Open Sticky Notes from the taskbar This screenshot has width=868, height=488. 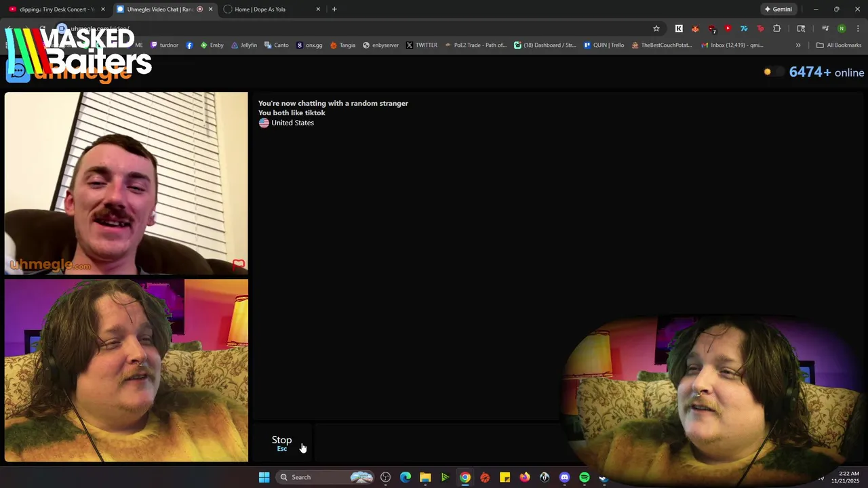coord(505,477)
